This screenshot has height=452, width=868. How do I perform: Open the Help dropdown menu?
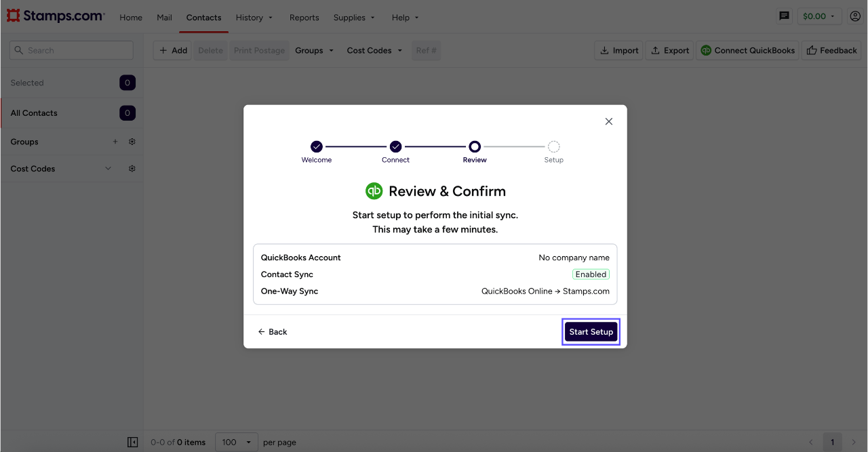pos(406,18)
